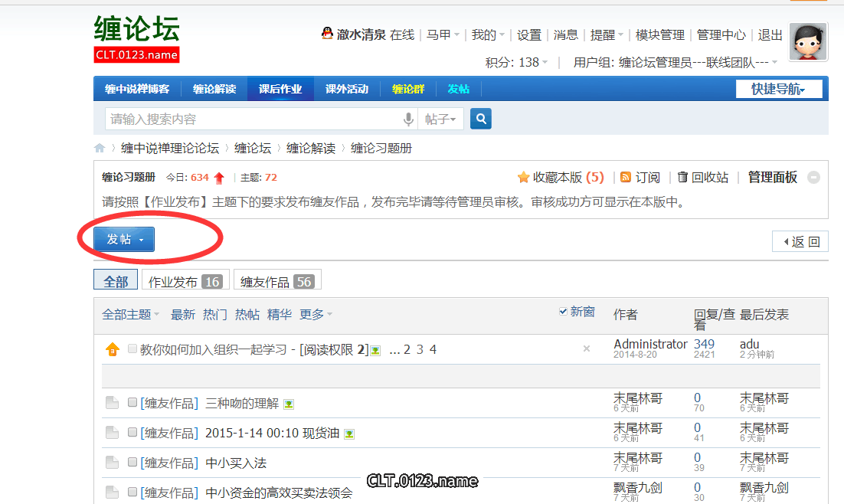Click the star icon to favorite board

coord(524,178)
